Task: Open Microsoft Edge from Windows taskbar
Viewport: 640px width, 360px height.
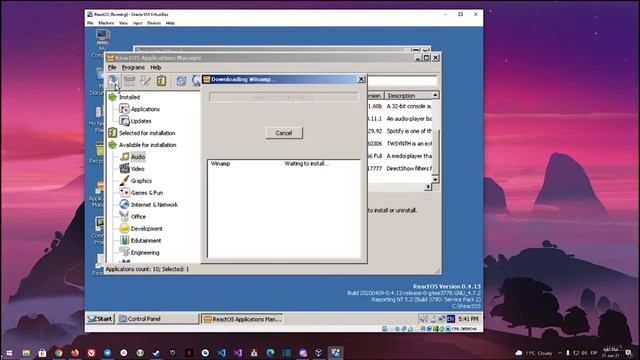Action: coord(270,353)
